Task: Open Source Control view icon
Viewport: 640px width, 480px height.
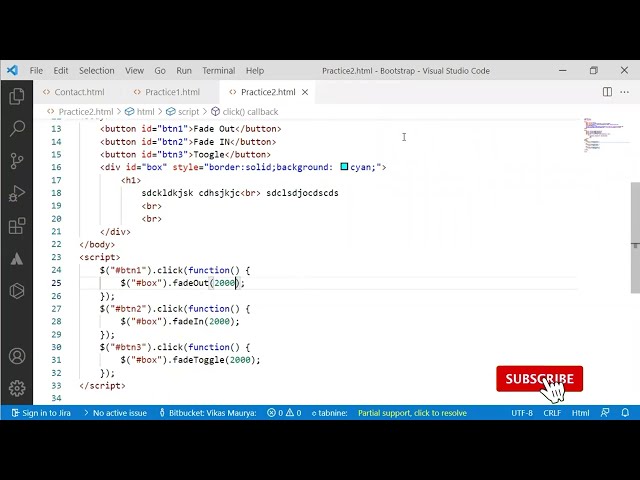Action: (17, 161)
